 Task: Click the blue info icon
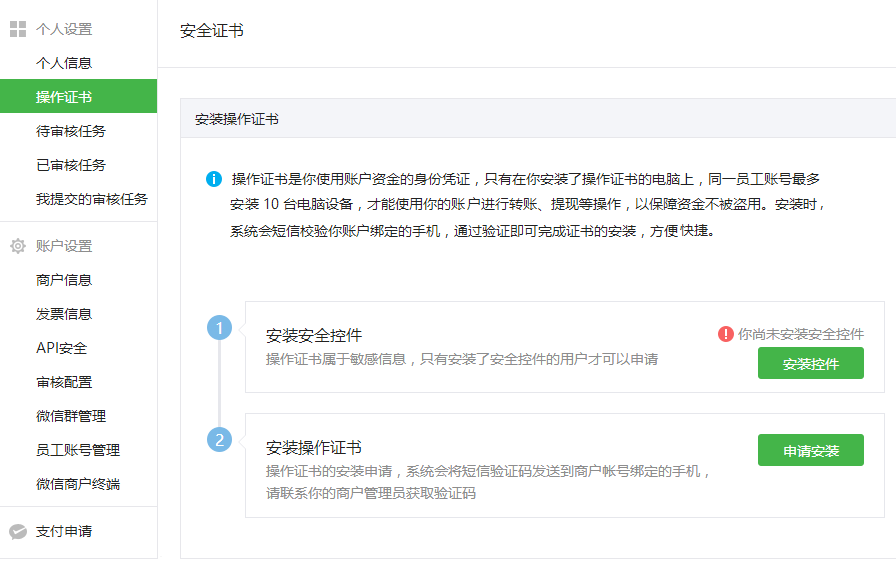coord(214,179)
